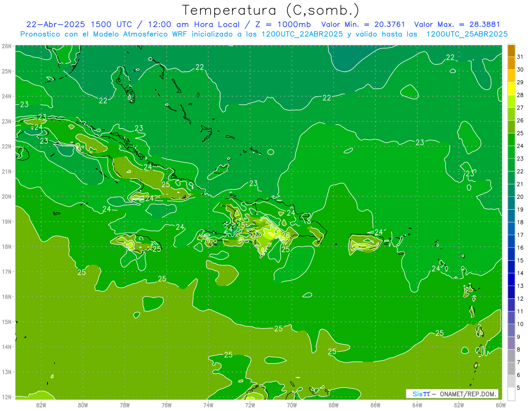
Task: Click the latitude label '26N'
Action: [x=6, y=46]
